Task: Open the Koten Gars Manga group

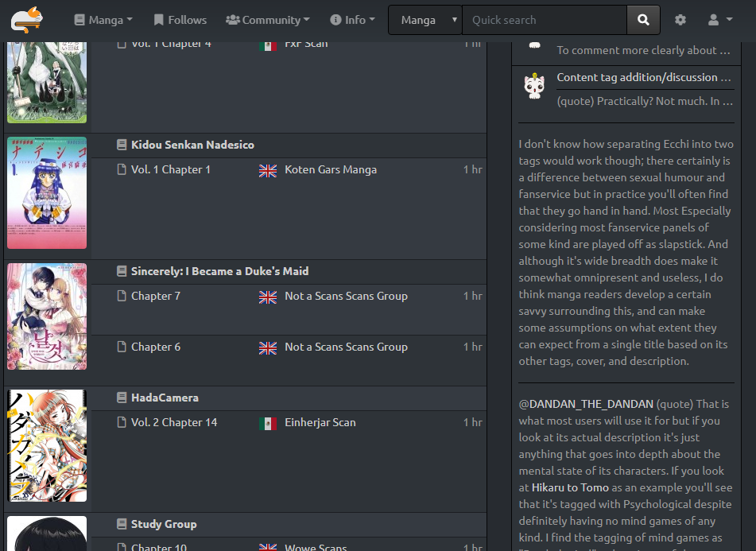Action: [331, 169]
